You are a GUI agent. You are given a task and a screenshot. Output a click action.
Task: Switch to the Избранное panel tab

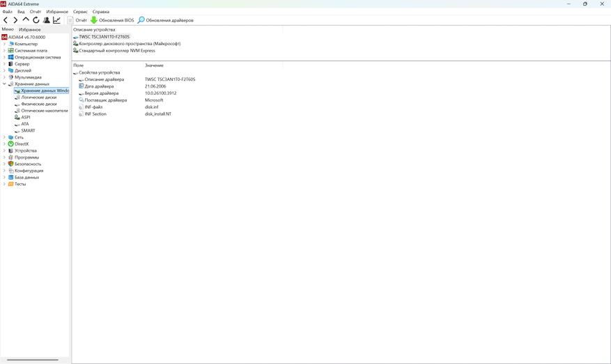(x=30, y=30)
